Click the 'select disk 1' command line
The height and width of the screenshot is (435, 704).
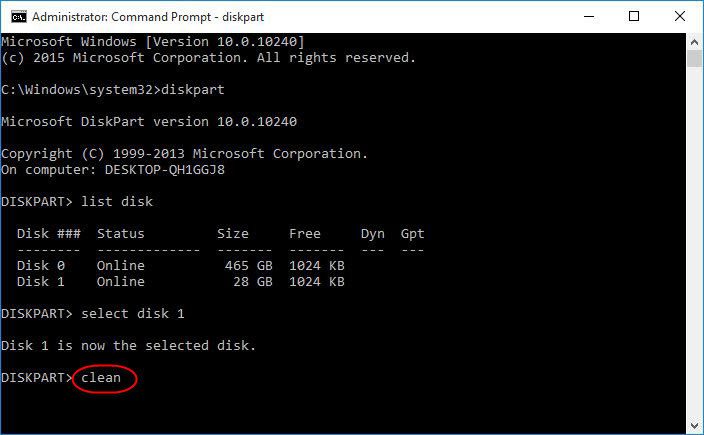[x=92, y=313]
